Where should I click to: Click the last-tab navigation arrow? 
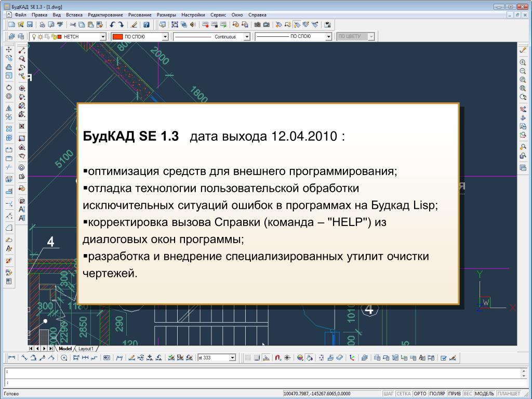pyautogui.click(x=51, y=349)
